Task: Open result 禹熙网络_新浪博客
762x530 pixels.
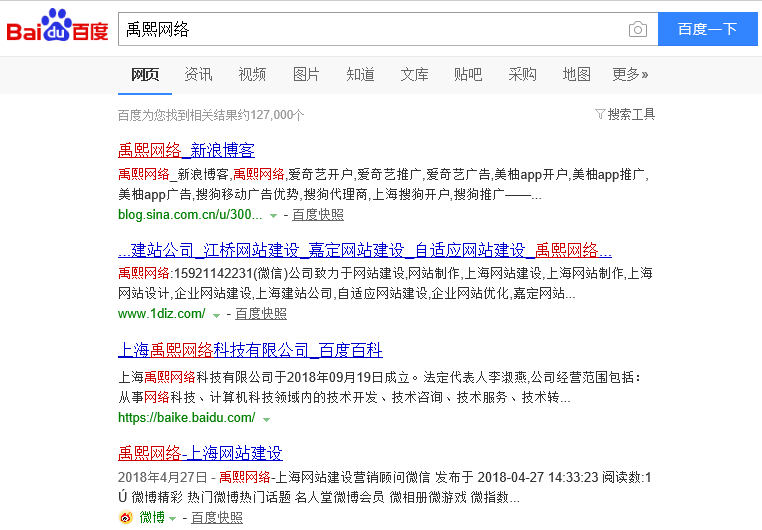Action: pos(186,150)
